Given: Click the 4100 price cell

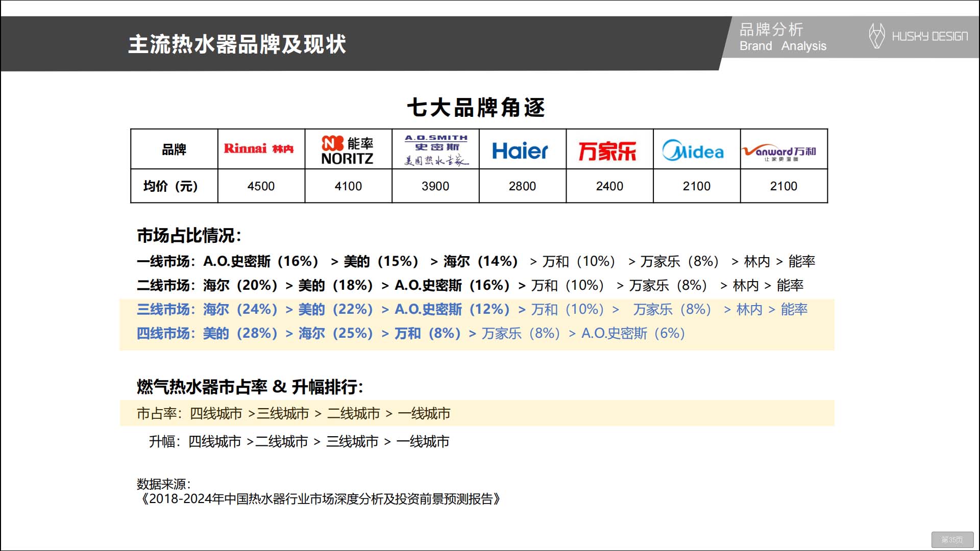Looking at the screenshot, I should [x=348, y=186].
